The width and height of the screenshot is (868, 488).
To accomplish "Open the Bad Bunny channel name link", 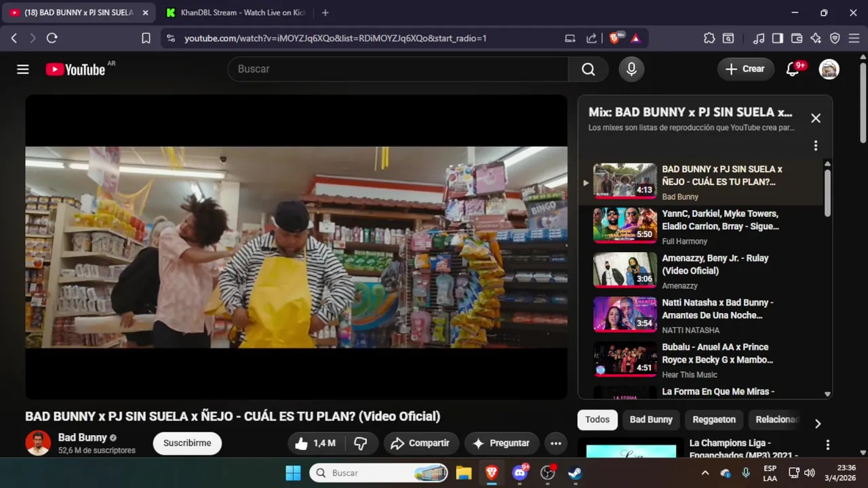I will pos(83,438).
